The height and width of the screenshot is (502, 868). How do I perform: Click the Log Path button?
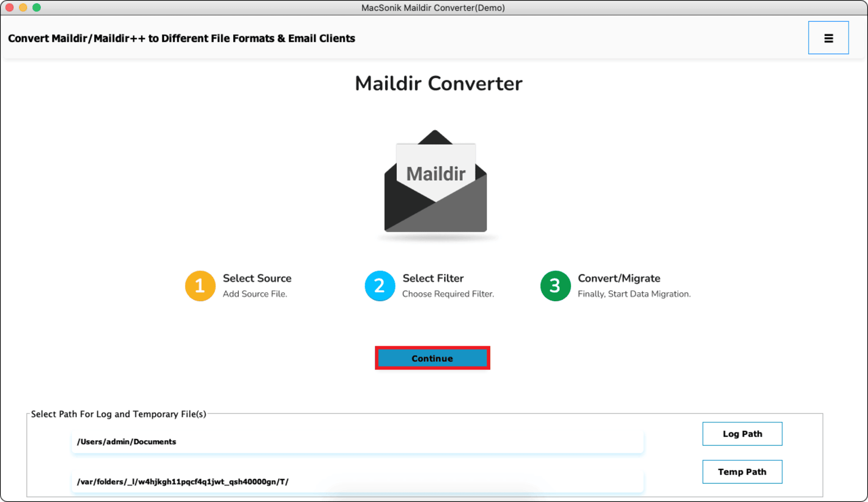[x=742, y=434]
